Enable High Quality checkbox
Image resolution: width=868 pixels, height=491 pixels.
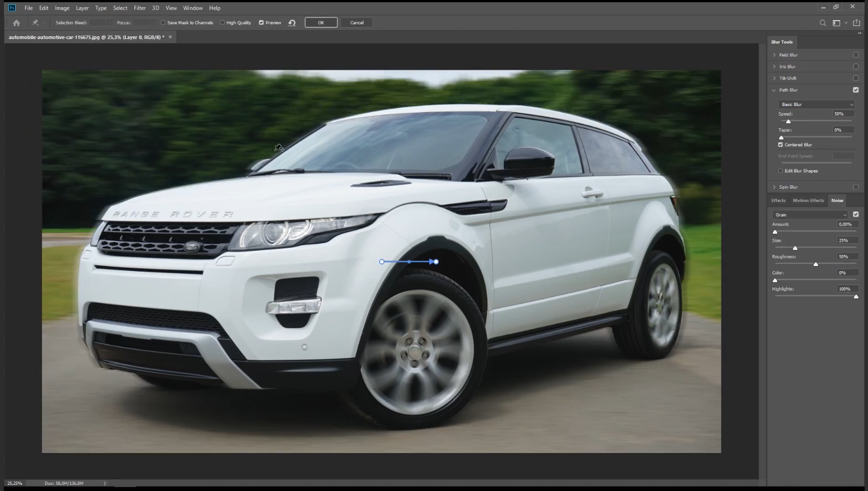tap(222, 23)
